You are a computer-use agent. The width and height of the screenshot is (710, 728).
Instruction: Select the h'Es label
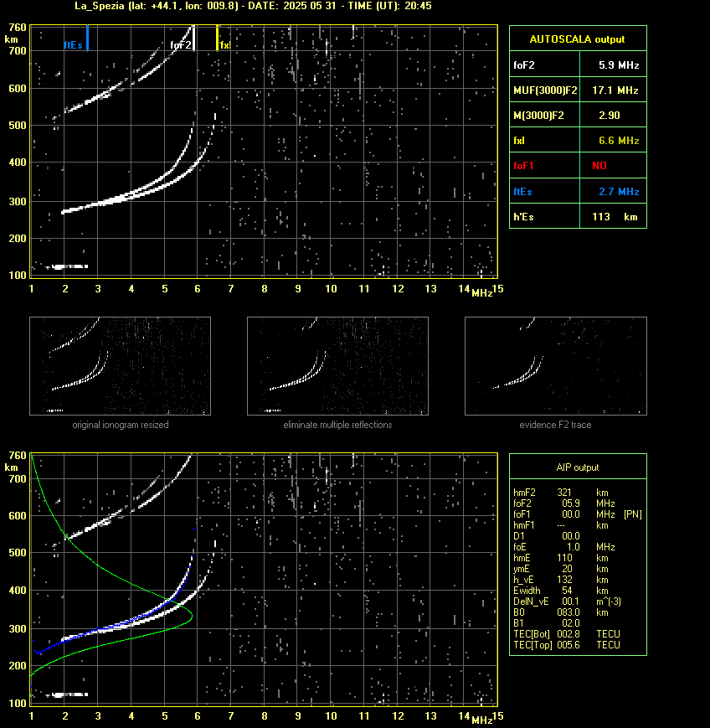coord(523,217)
